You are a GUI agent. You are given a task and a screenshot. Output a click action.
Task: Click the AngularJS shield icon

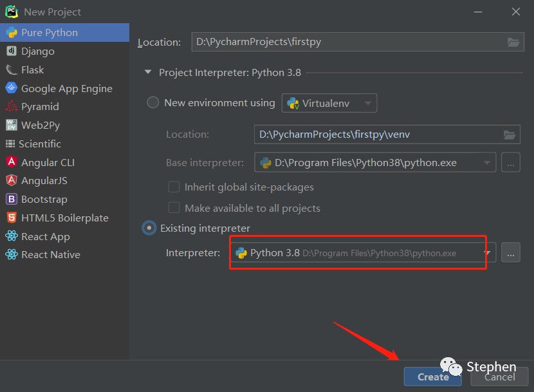click(x=12, y=180)
